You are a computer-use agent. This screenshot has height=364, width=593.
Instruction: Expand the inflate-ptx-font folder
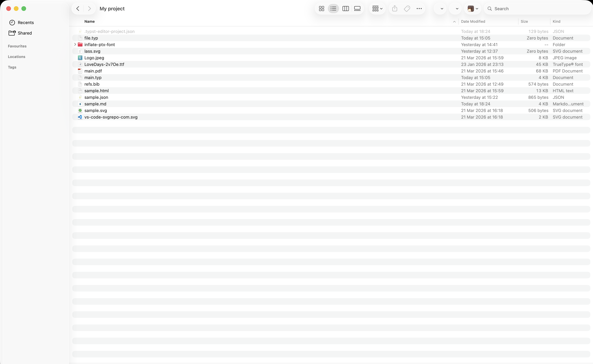coord(75,44)
